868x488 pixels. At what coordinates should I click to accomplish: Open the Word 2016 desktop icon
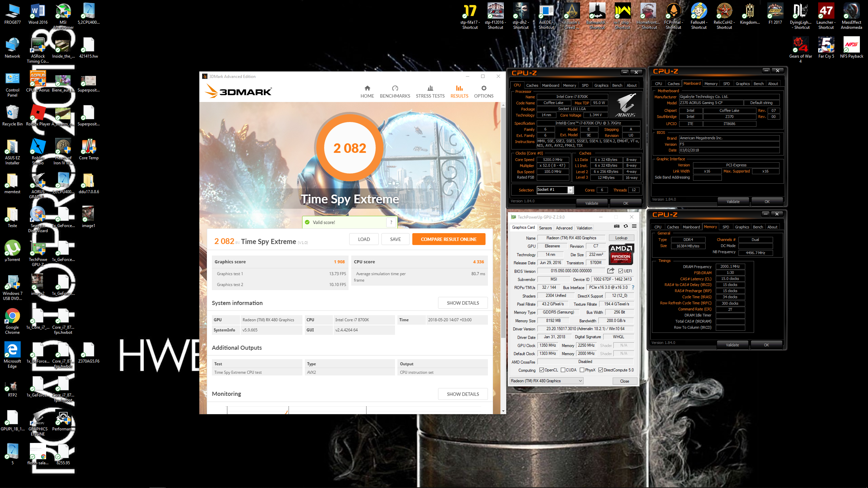pos(38,14)
